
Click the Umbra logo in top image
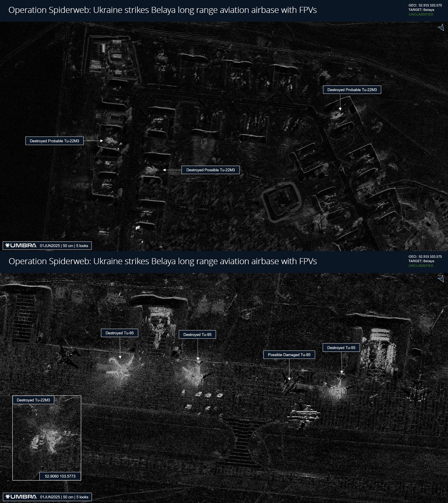(21, 245)
